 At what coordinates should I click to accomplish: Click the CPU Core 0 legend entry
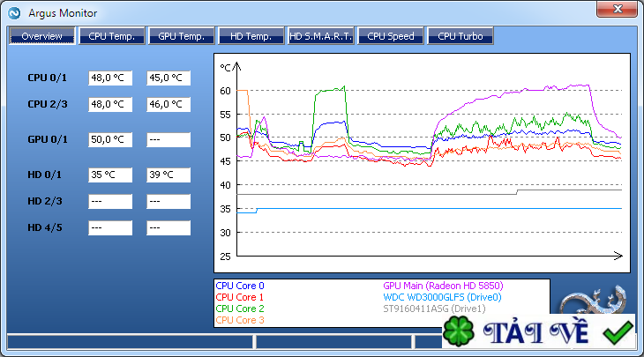[240, 286]
